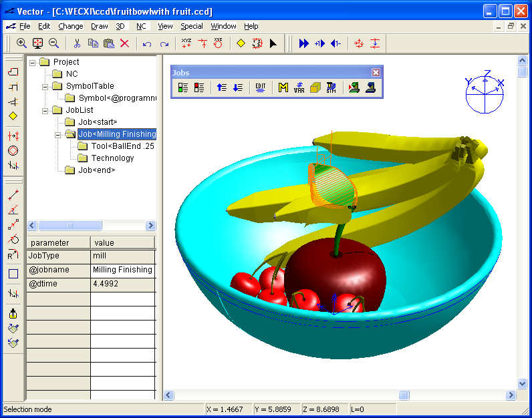This screenshot has height=418, width=532.
Task: Undo the last action
Action: (147, 44)
